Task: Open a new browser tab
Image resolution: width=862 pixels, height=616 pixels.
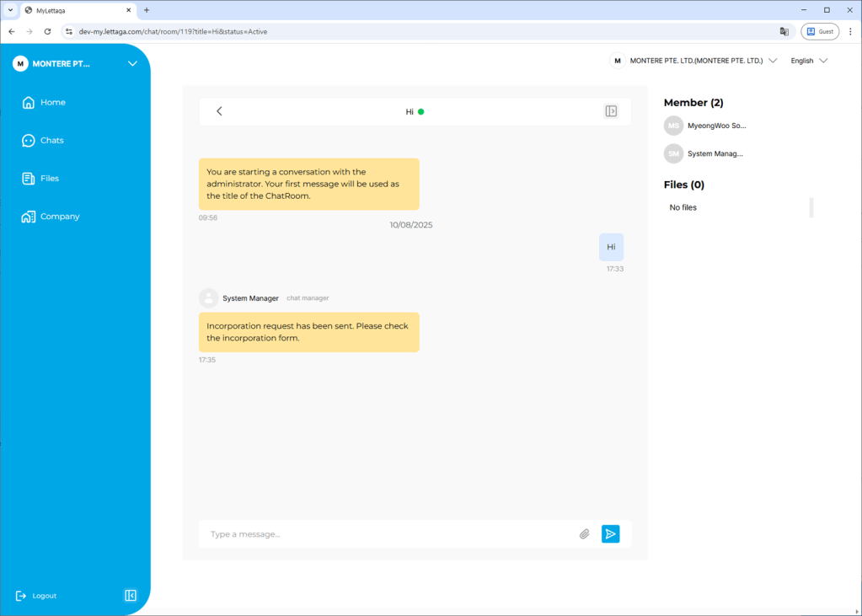Action: pos(147,10)
